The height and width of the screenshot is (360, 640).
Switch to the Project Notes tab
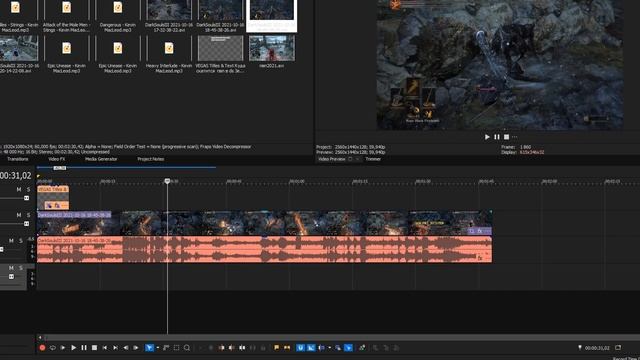click(x=151, y=159)
